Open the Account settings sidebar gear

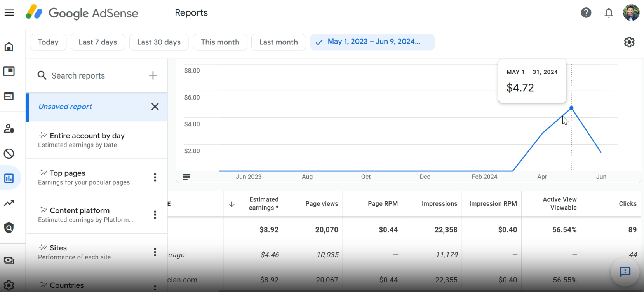[x=9, y=285]
